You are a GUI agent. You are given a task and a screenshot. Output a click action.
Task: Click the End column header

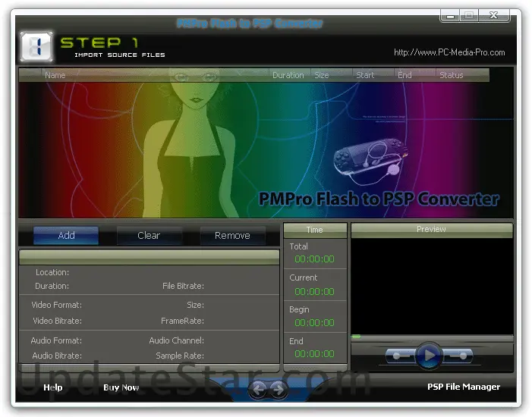415,75
